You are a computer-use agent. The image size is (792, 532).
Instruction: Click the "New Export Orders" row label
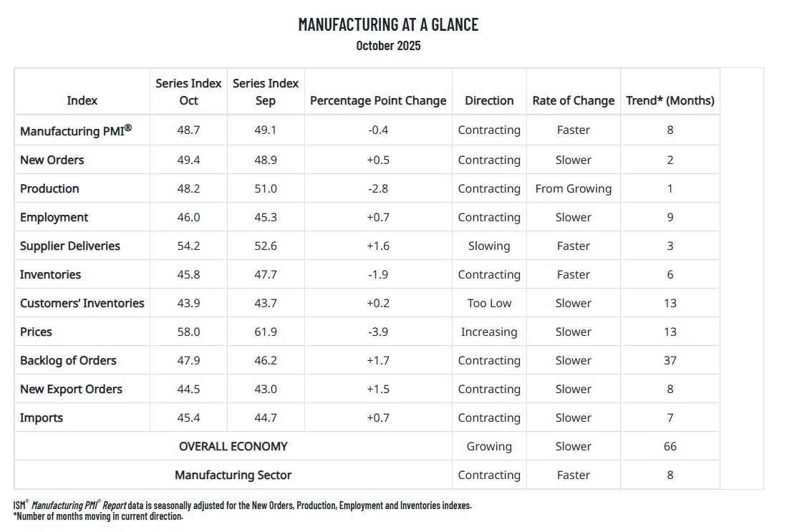pyautogui.click(x=71, y=390)
